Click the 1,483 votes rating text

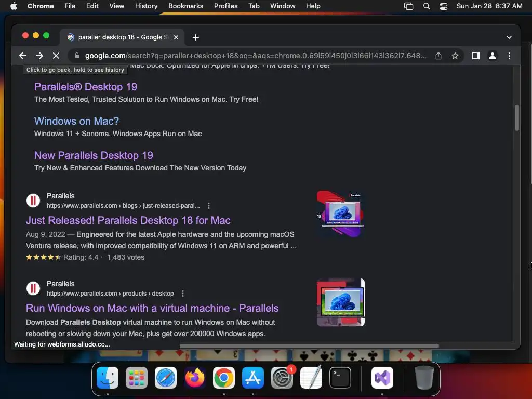pyautogui.click(x=126, y=257)
